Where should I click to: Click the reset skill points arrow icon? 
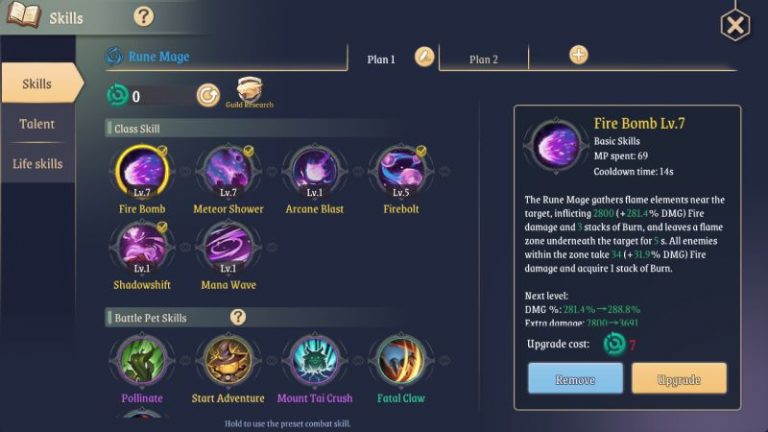(208, 95)
